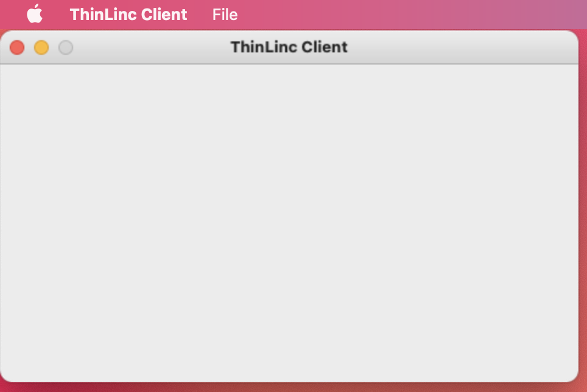Open the Apple logo menu
The height and width of the screenshot is (392, 587).
tap(35, 14)
